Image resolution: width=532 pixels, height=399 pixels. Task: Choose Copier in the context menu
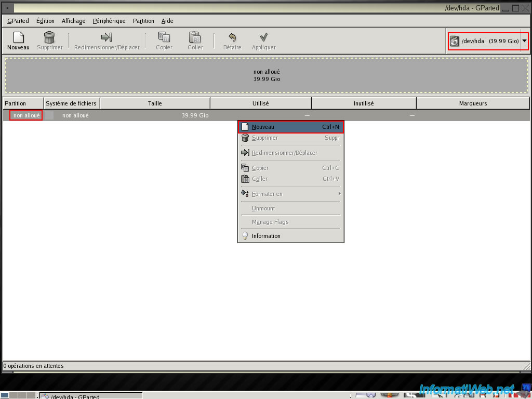click(291, 168)
